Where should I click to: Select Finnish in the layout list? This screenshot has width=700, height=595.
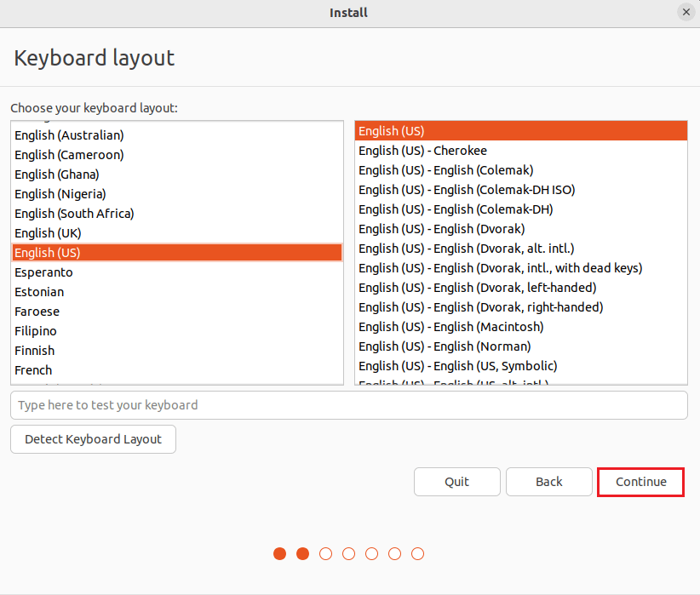pos(34,351)
